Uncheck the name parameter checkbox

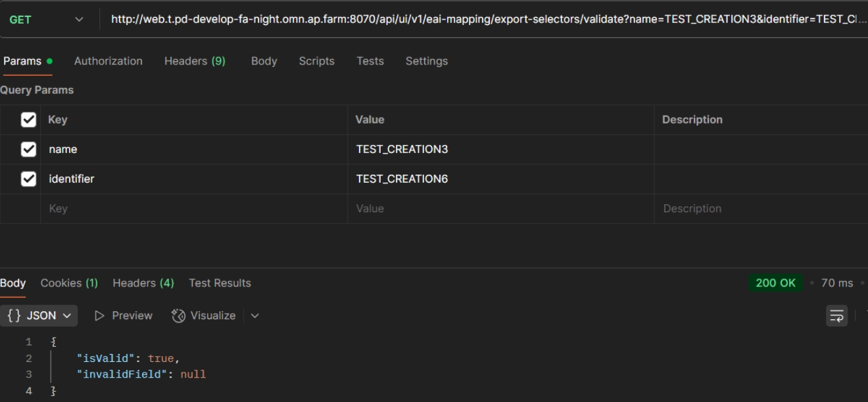coord(28,149)
